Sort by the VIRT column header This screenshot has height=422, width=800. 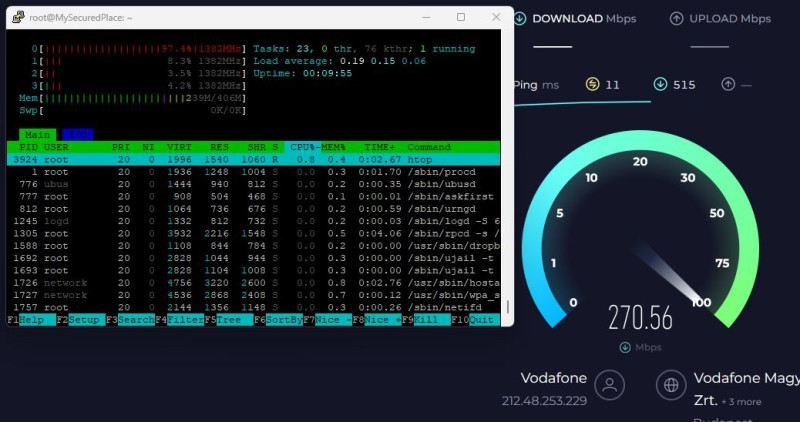pos(179,147)
